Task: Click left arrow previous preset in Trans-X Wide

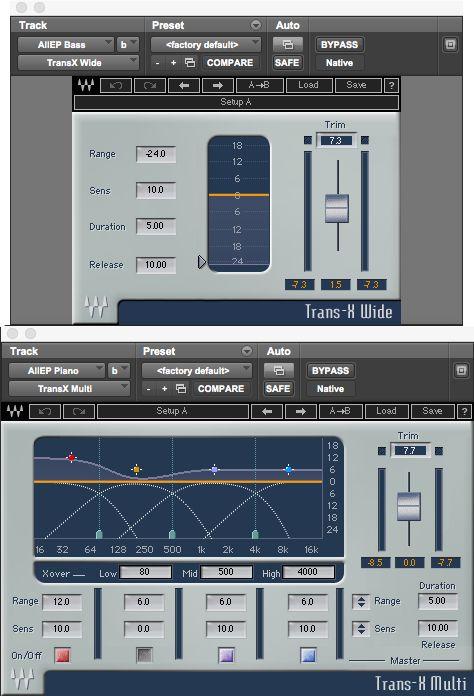Action: coord(184,85)
